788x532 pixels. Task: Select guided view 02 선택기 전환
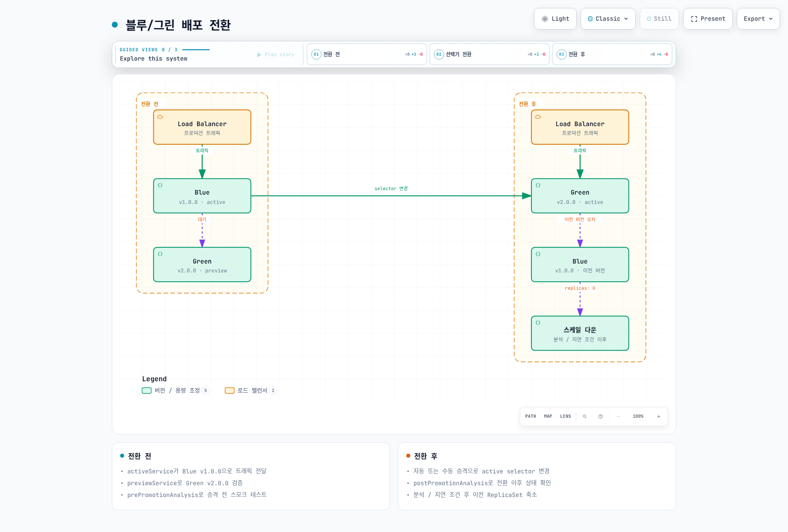pos(490,54)
